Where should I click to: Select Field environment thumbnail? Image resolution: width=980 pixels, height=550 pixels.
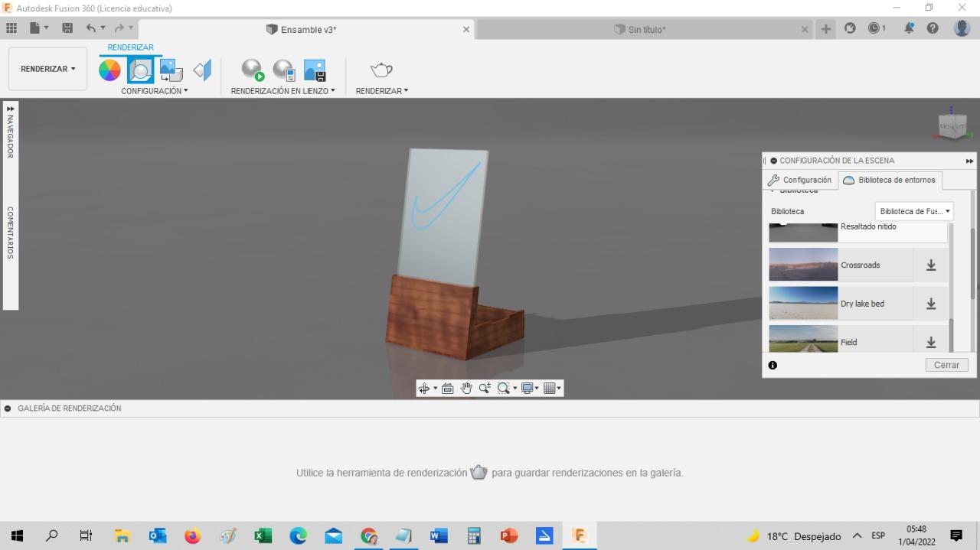point(803,339)
